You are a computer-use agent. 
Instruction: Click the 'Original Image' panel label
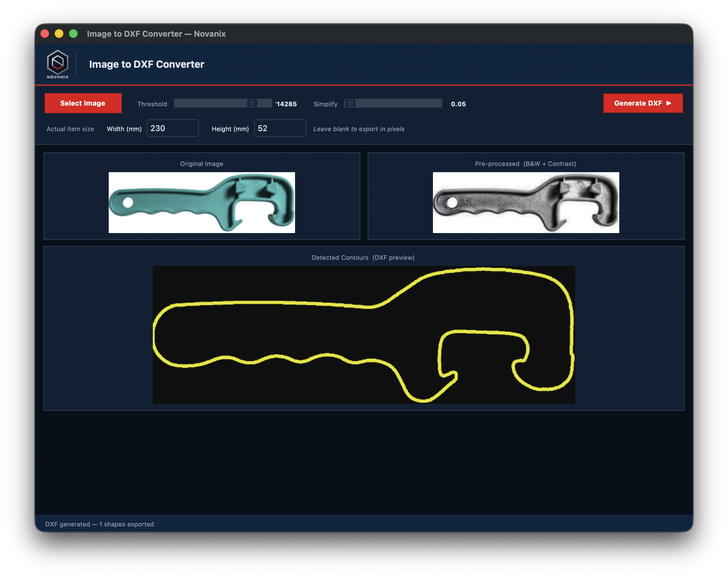click(202, 163)
